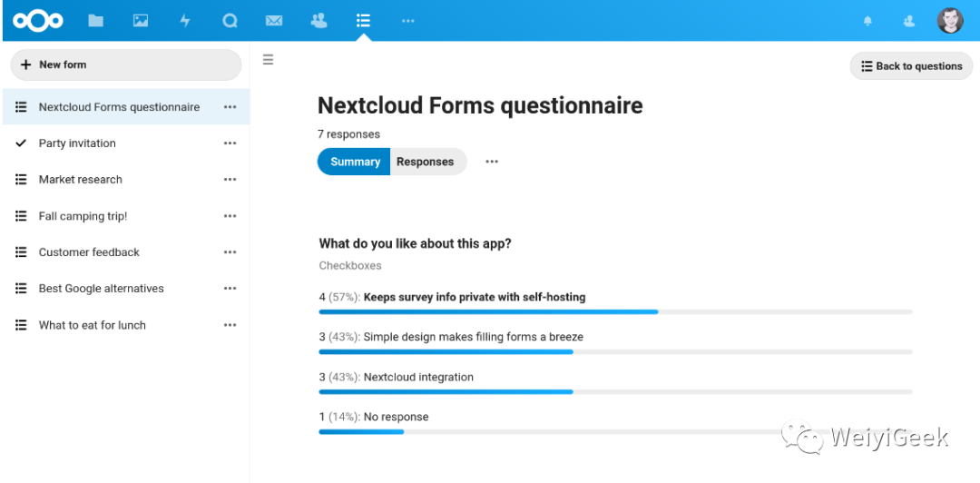Click the Nextcloud integration progress bar

point(615,391)
